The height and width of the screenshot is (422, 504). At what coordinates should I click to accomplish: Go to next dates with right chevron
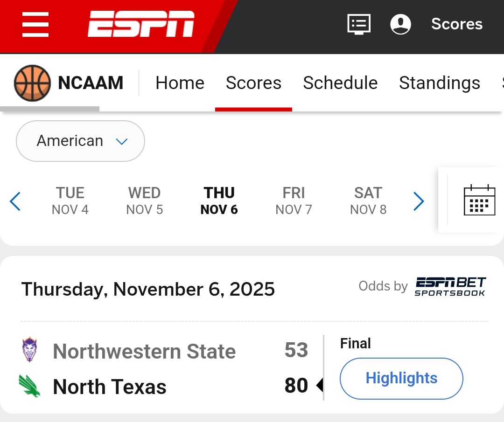coord(419,201)
